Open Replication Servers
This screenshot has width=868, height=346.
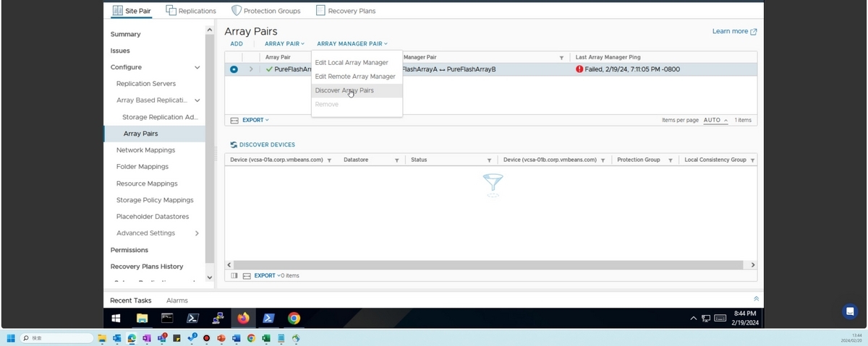[x=146, y=84]
